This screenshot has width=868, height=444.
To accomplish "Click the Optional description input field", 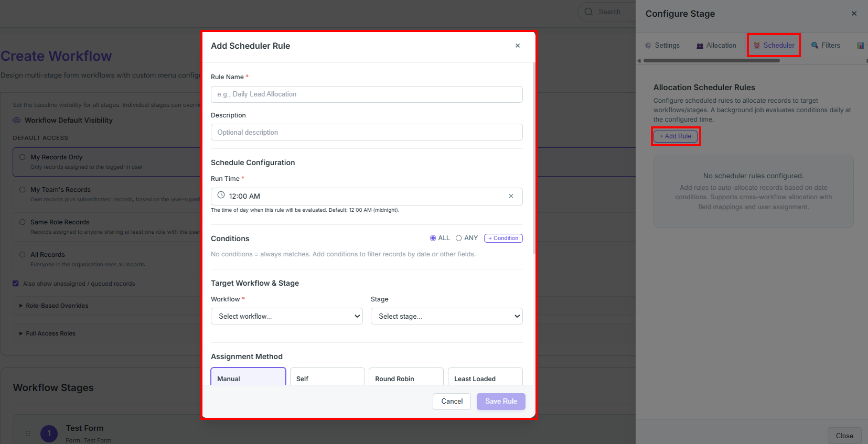I will (x=367, y=132).
